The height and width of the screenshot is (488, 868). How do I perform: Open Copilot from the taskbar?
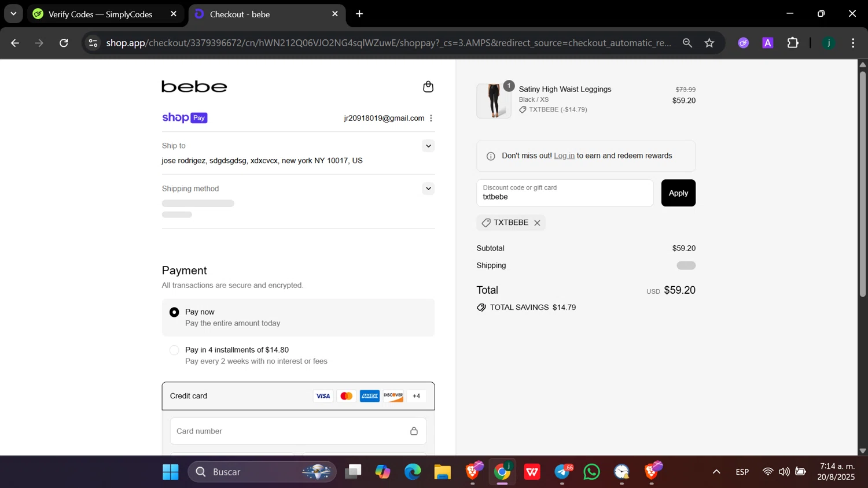click(382, 472)
